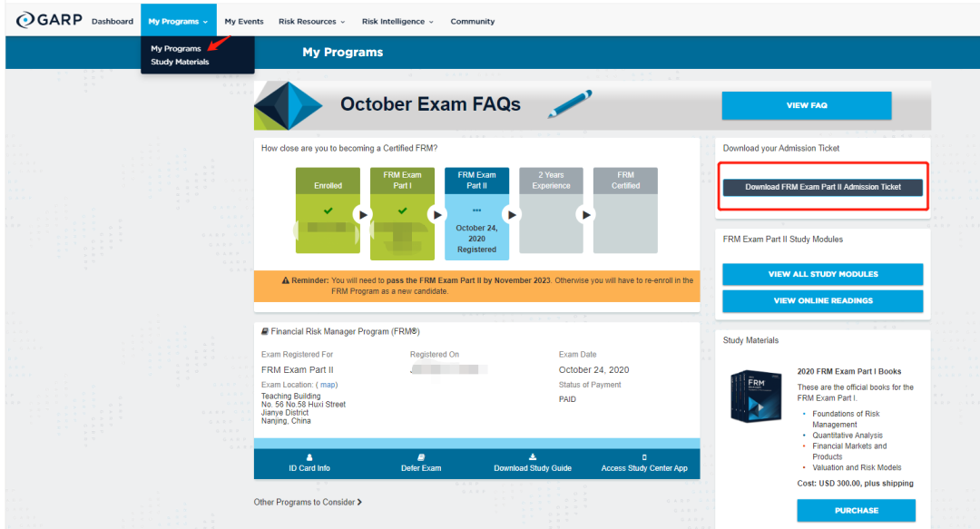
Task: Select the FRM Certified card
Action: coord(625,211)
